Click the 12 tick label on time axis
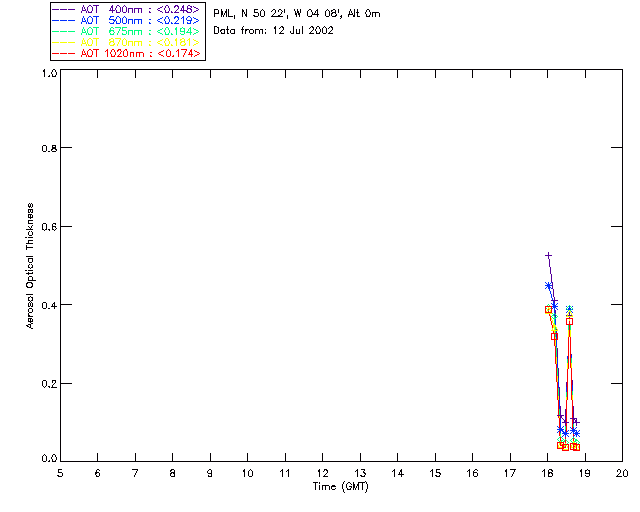 pos(322,472)
